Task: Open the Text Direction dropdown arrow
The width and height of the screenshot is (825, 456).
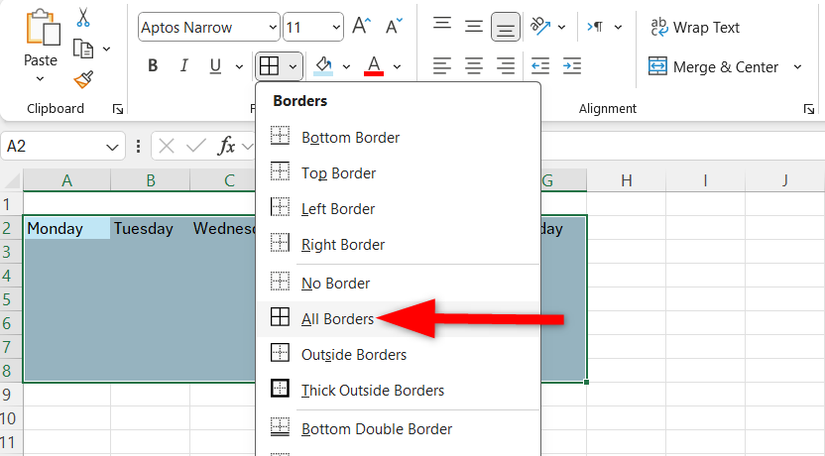Action: [x=618, y=27]
